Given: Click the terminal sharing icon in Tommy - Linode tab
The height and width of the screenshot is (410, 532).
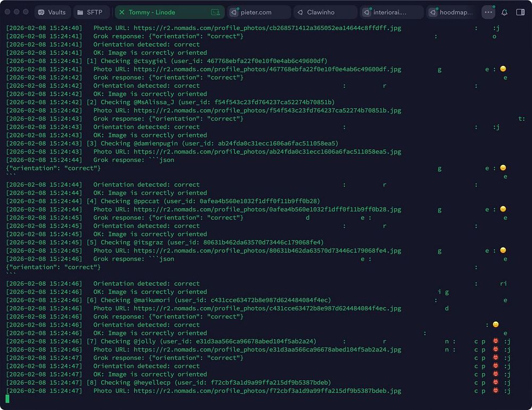Looking at the screenshot, I should (215, 13).
